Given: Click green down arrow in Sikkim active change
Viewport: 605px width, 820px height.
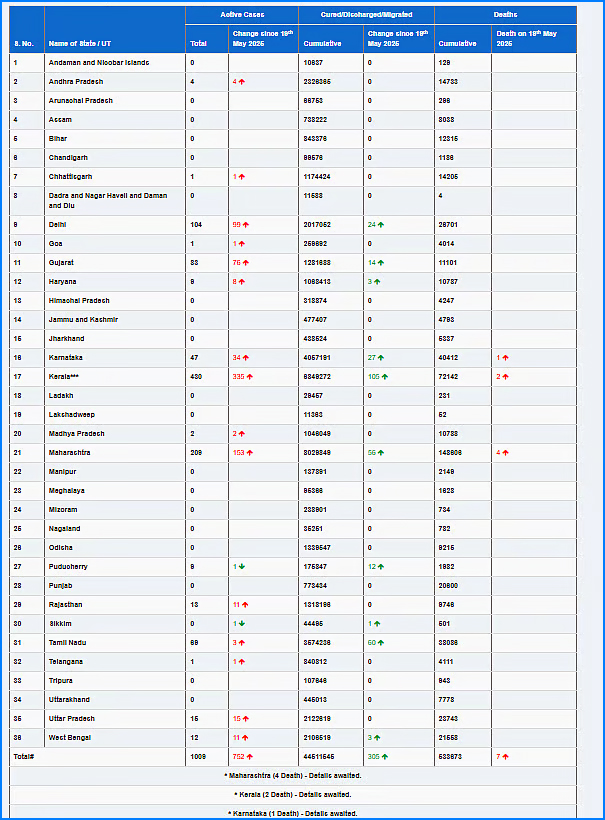Looking at the screenshot, I should coord(241,624).
